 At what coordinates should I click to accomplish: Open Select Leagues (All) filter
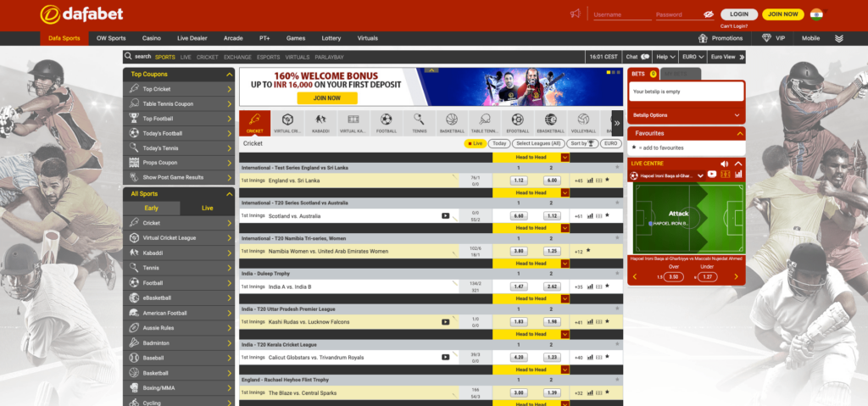[537, 143]
